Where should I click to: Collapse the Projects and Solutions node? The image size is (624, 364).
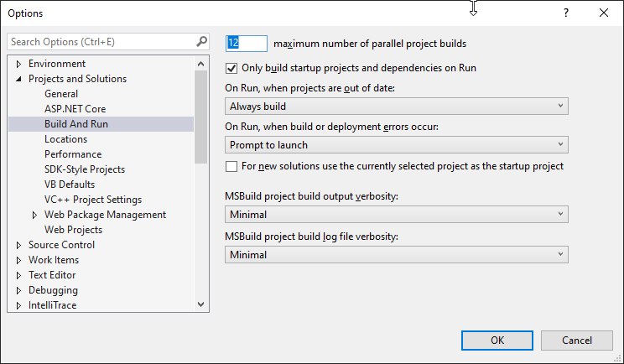pyautogui.click(x=18, y=79)
